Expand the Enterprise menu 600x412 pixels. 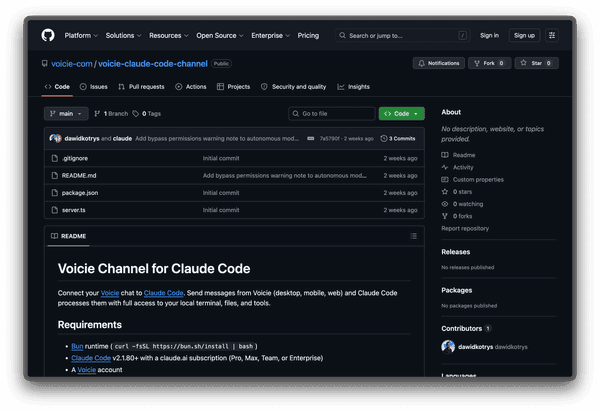(x=271, y=36)
